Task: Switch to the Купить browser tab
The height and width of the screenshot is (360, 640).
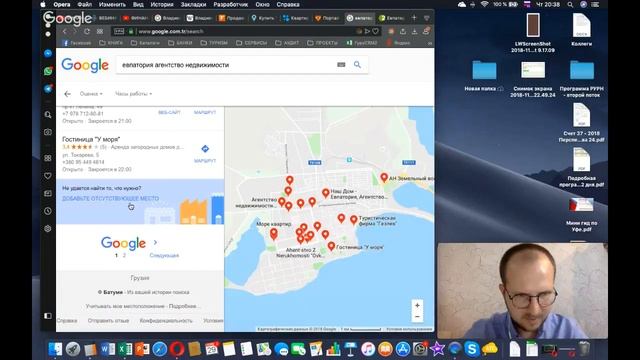Action: pos(263,18)
